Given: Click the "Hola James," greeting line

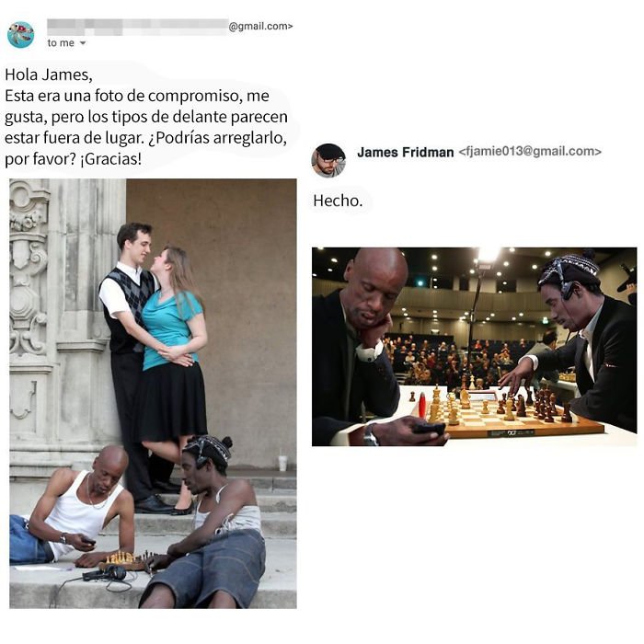Looking at the screenshot, I should pyautogui.click(x=49, y=75).
